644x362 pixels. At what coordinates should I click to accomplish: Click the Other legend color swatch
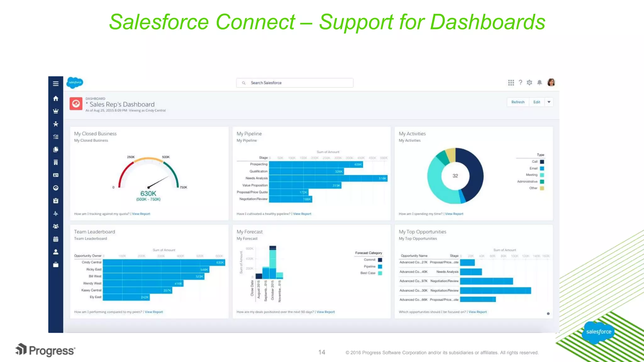point(542,188)
